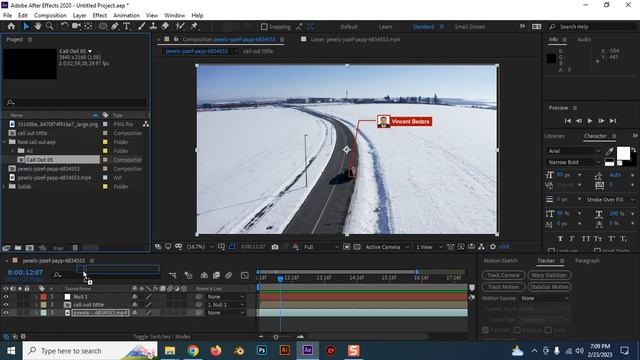This screenshot has width=640, height=360.
Task: Toggle Faux Bold in Character panel
Action: click(560, 239)
